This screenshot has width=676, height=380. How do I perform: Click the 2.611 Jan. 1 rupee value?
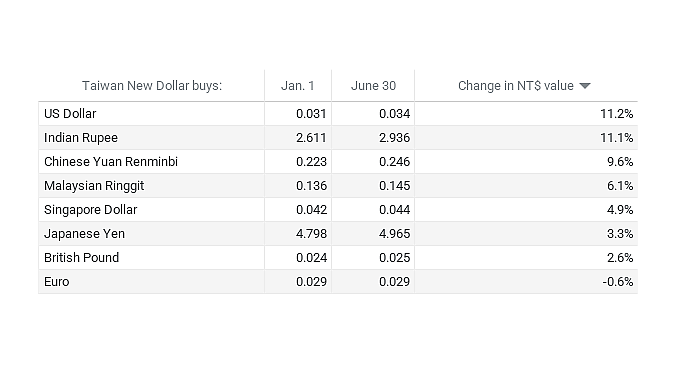pos(311,138)
